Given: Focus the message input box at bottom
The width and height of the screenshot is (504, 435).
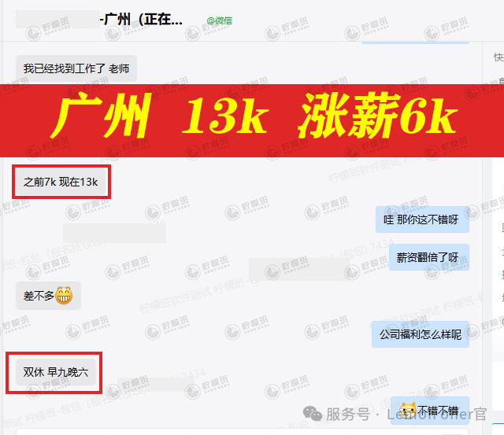Looking at the screenshot, I should click(243, 432).
